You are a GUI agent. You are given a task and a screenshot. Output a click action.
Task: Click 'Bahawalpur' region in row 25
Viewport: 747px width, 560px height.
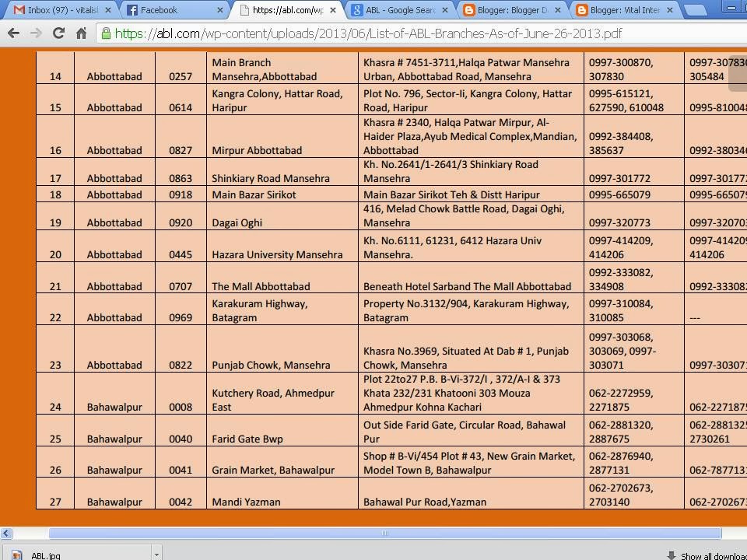tap(114, 439)
